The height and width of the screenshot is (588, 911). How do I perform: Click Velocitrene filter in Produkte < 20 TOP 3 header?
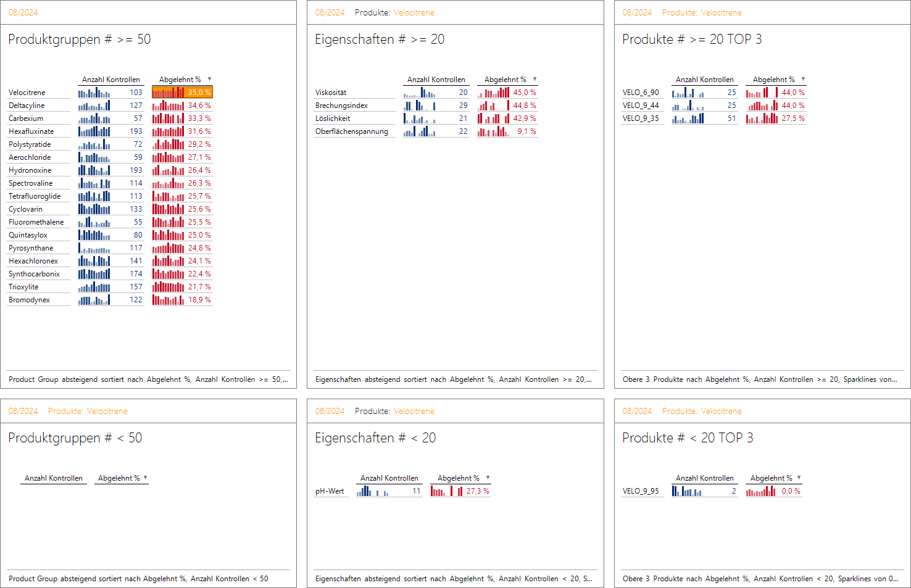click(720, 411)
